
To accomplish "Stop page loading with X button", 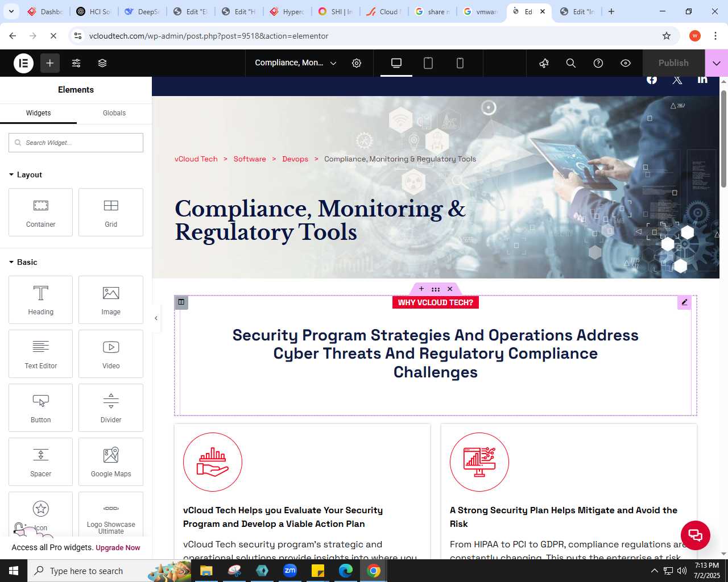I will pos(53,36).
